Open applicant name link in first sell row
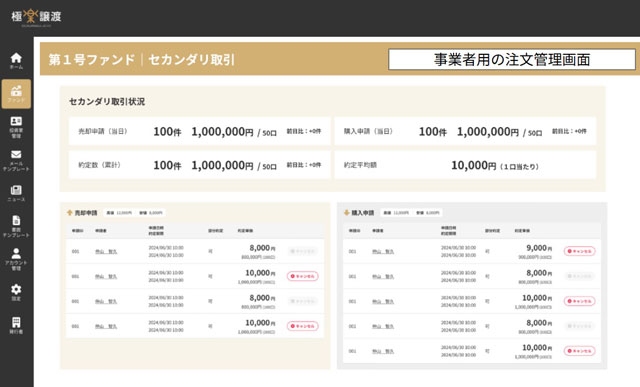640x387 pixels. pos(106,251)
